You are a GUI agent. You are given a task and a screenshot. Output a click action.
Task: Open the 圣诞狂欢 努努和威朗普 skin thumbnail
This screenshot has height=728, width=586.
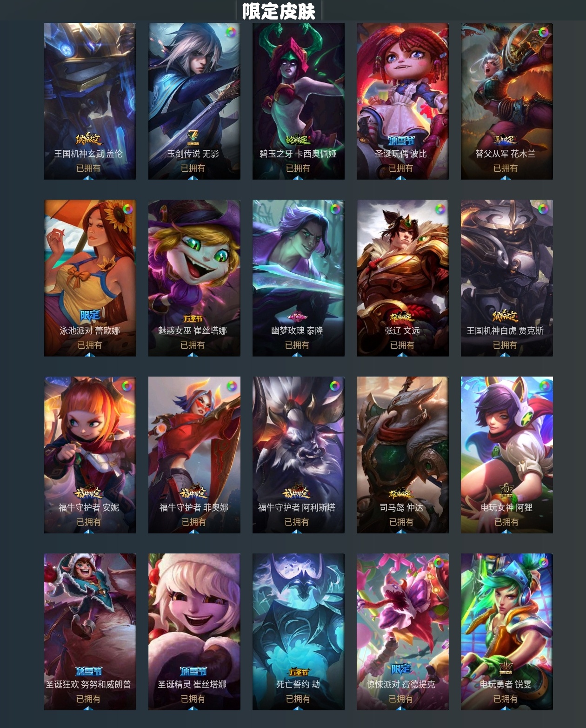coord(90,632)
